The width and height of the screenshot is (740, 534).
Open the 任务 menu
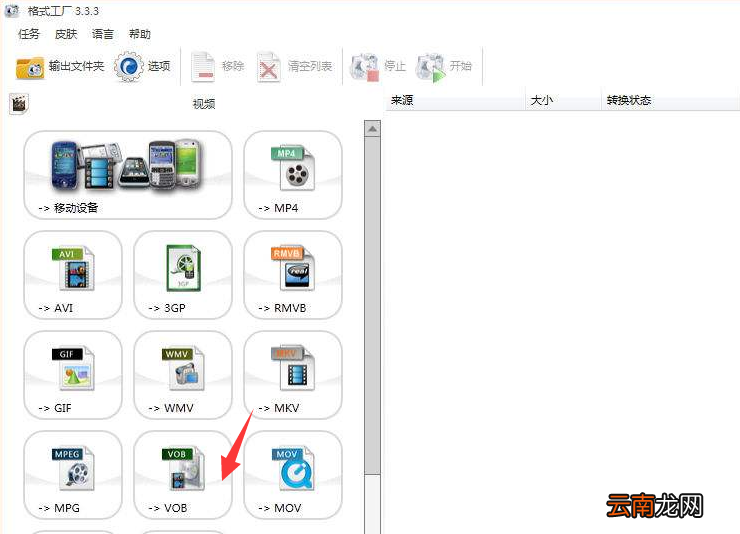click(x=29, y=34)
